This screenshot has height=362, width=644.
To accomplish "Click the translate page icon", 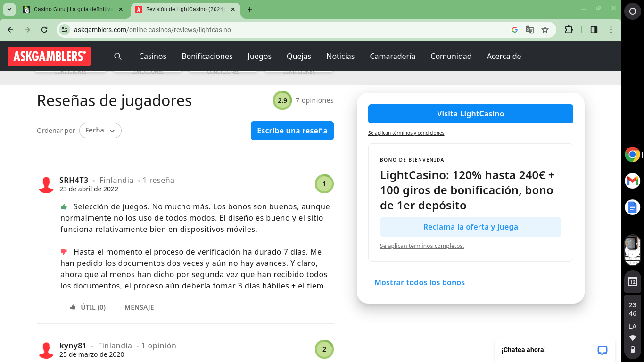I will tap(530, 30).
